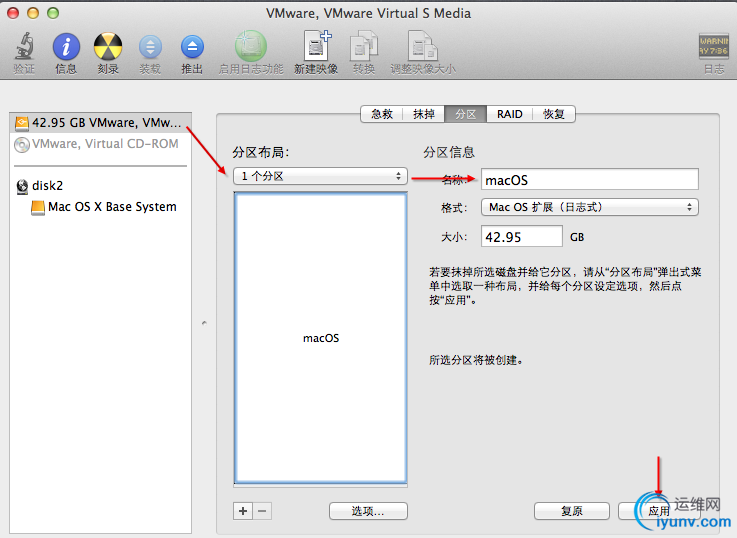Click the yellow minimize window button
The width and height of the screenshot is (737, 538).
(33, 13)
